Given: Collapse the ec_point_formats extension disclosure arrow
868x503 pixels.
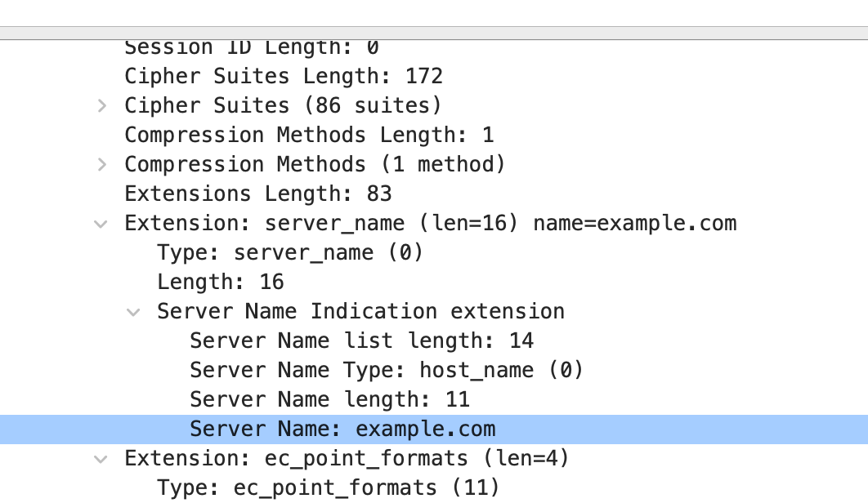Looking at the screenshot, I should click(101, 459).
